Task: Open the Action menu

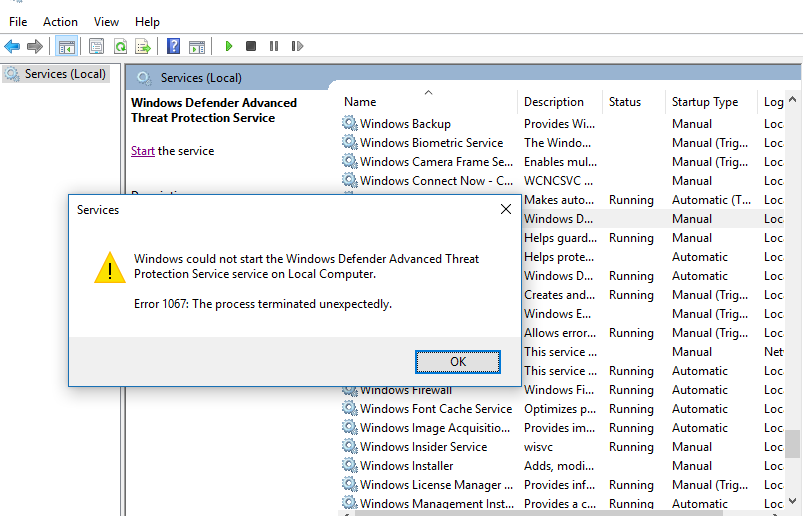Action: coord(60,21)
